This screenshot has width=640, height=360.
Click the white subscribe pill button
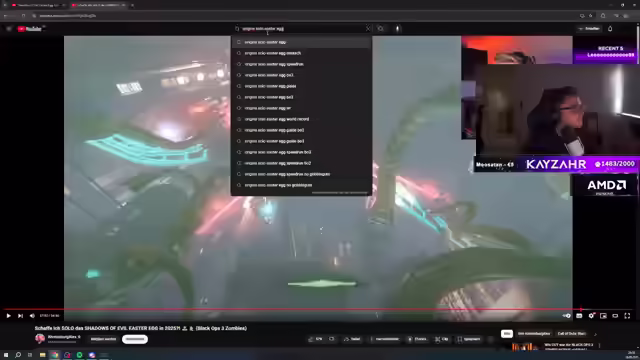pos(135,339)
